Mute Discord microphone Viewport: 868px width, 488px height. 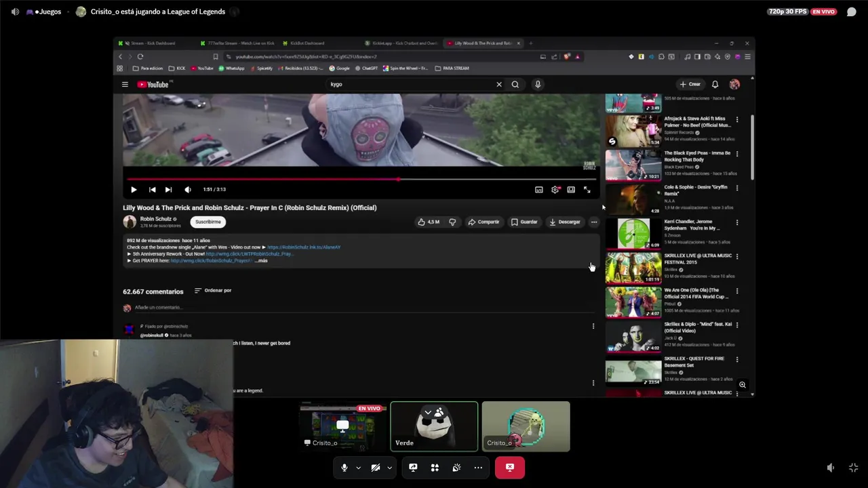[344, 468]
